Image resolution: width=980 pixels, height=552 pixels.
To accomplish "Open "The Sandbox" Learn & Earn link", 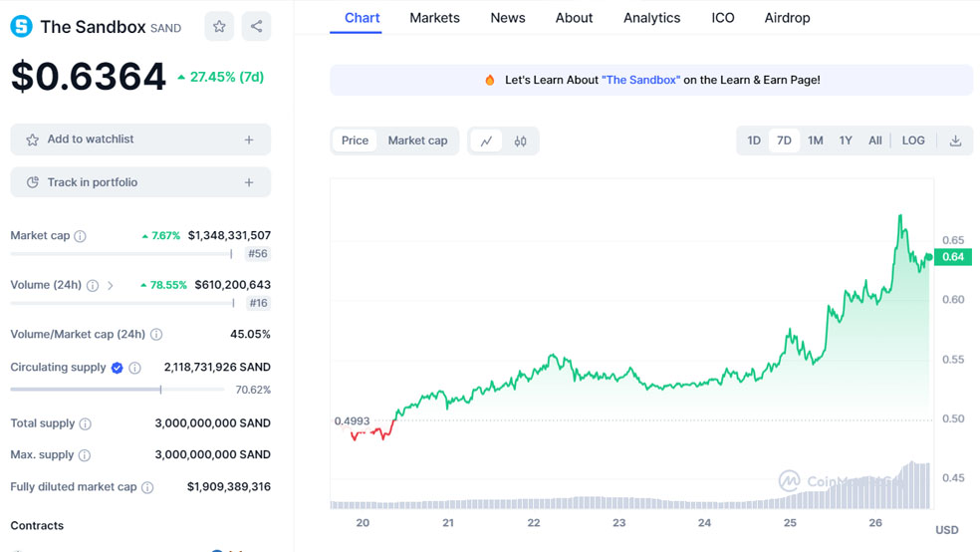I will (x=640, y=80).
